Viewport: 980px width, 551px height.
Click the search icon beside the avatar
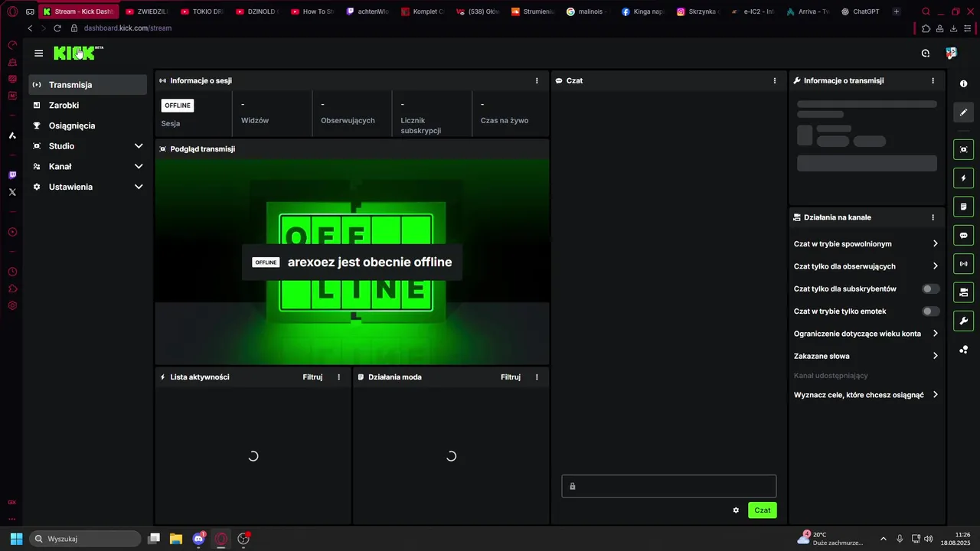[926, 53]
